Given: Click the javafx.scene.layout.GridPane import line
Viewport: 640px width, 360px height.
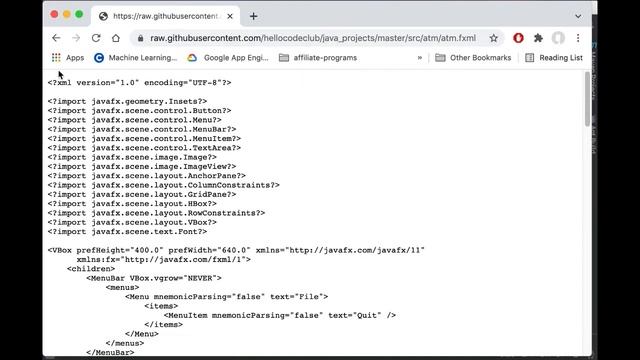Looking at the screenshot, I should coord(142,195).
